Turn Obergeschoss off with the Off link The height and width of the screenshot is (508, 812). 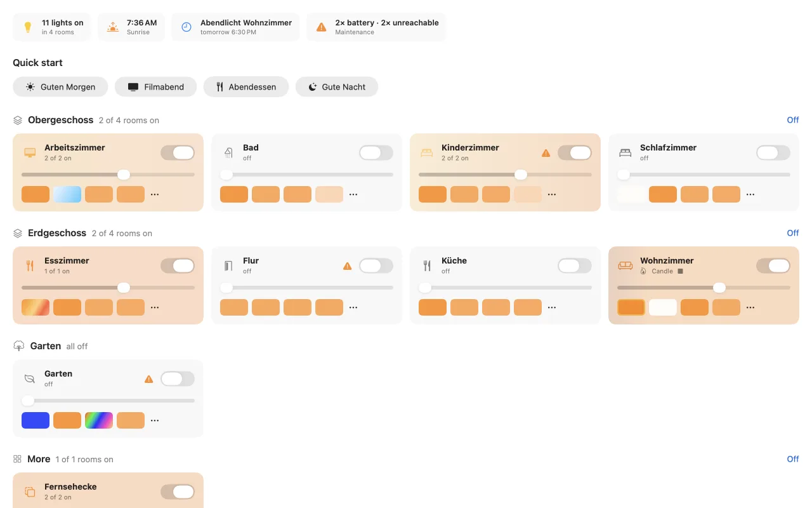point(793,120)
